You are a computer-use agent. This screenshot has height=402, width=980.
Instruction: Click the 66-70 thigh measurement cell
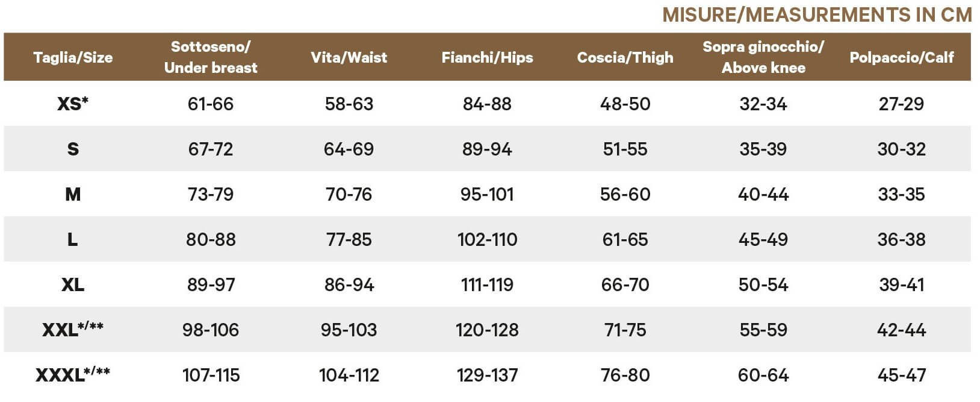(625, 284)
